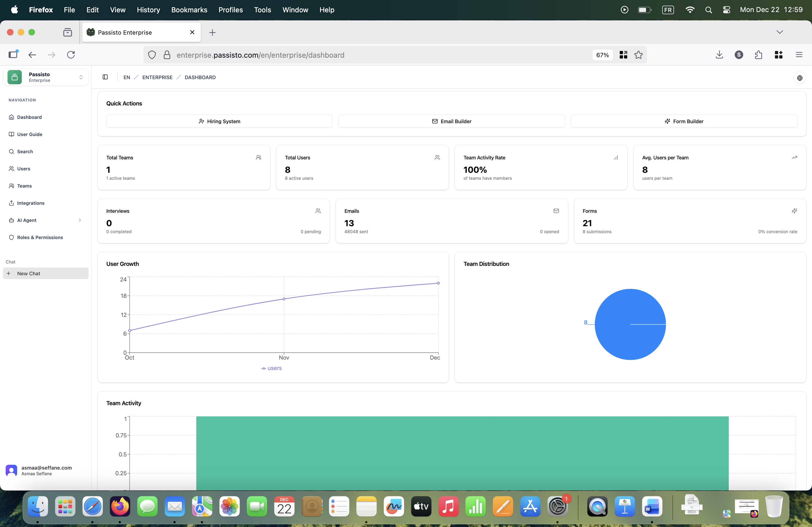812x527 pixels.
Task: Open Roles & Permissions in sidebar
Action: tap(40, 237)
